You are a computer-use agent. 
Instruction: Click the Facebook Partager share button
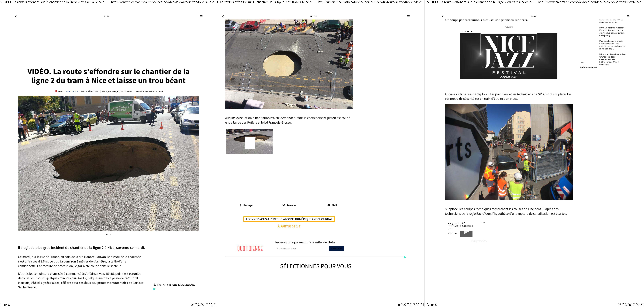(246, 205)
